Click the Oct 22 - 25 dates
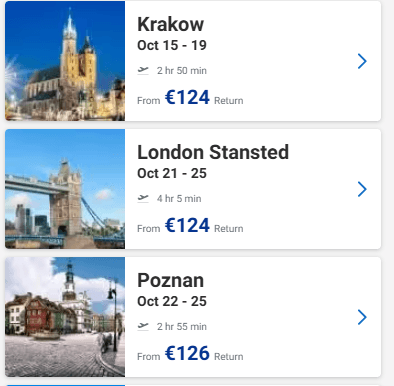This screenshot has height=386, width=394. pyautogui.click(x=172, y=301)
